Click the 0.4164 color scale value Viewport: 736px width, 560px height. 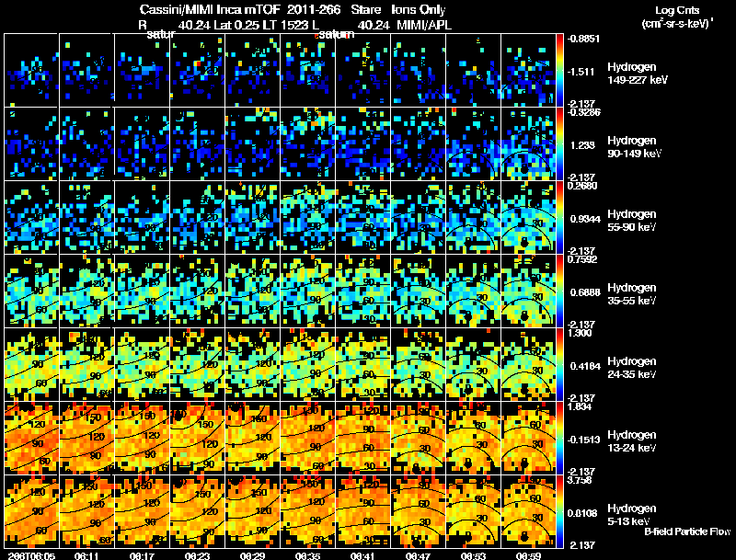585,366
